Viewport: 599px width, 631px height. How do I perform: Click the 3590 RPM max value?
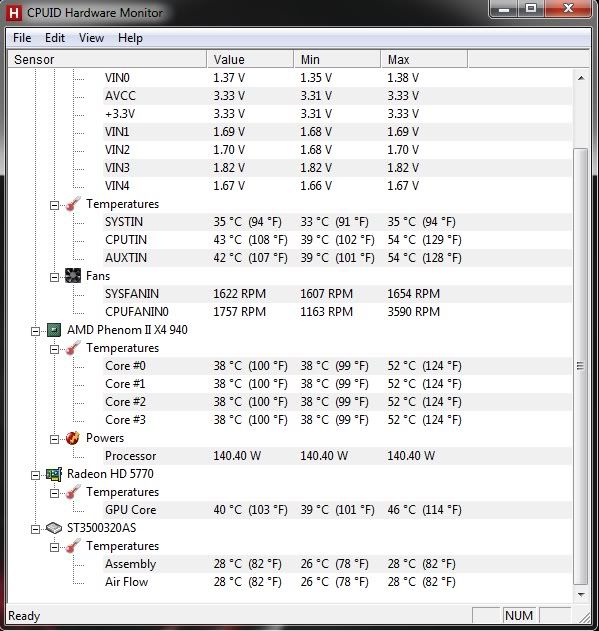[x=413, y=312]
